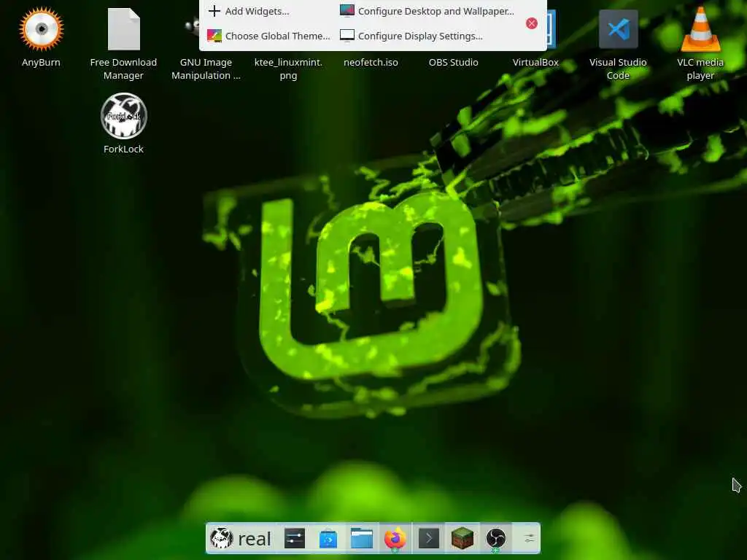Exit edit mode with the red X button
This screenshot has width=747, height=560.
tap(532, 23)
